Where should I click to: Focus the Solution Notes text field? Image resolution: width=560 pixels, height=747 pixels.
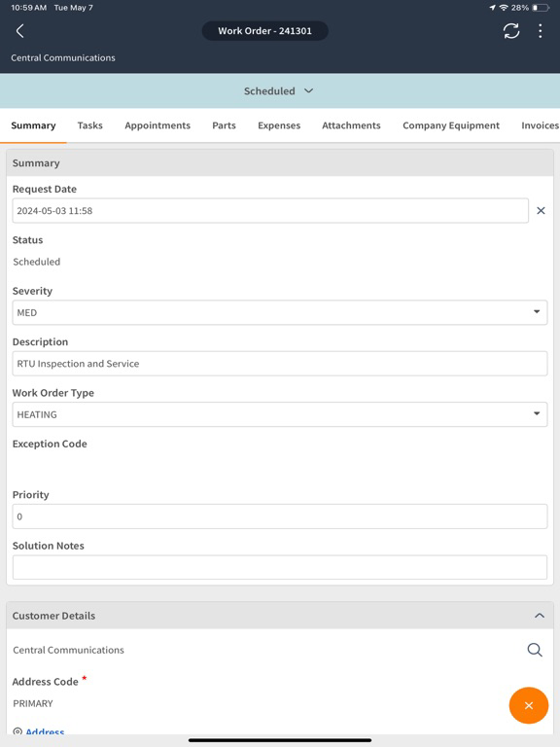pos(280,567)
